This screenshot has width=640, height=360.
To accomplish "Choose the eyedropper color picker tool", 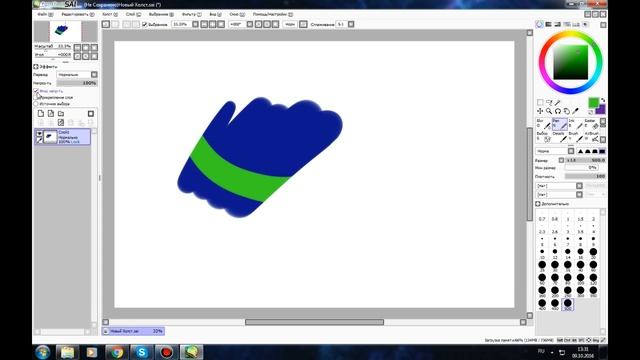I will (x=576, y=111).
